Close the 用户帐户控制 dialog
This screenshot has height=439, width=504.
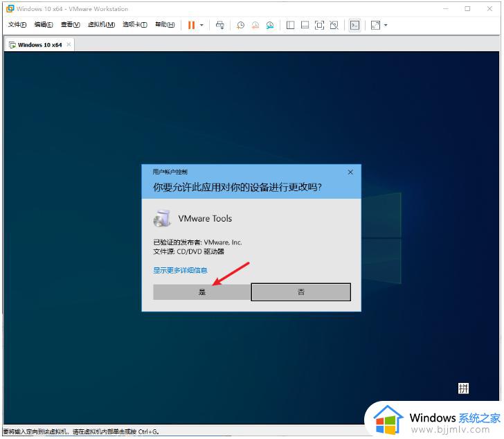tap(350, 172)
